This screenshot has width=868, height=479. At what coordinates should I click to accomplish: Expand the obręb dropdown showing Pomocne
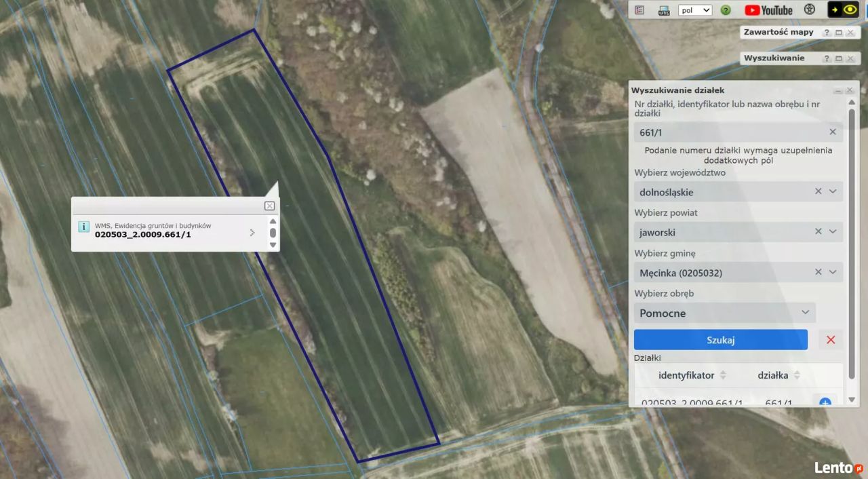(805, 313)
